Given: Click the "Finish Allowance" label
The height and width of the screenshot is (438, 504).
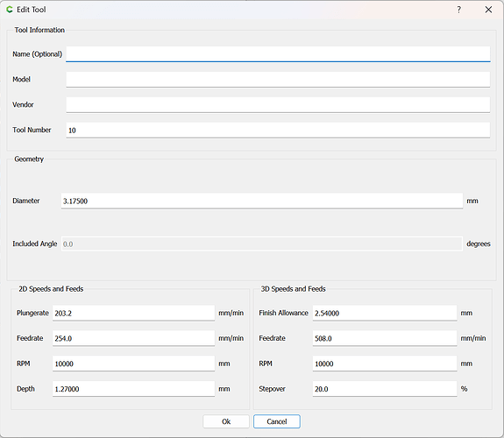Looking at the screenshot, I should 283,313.
